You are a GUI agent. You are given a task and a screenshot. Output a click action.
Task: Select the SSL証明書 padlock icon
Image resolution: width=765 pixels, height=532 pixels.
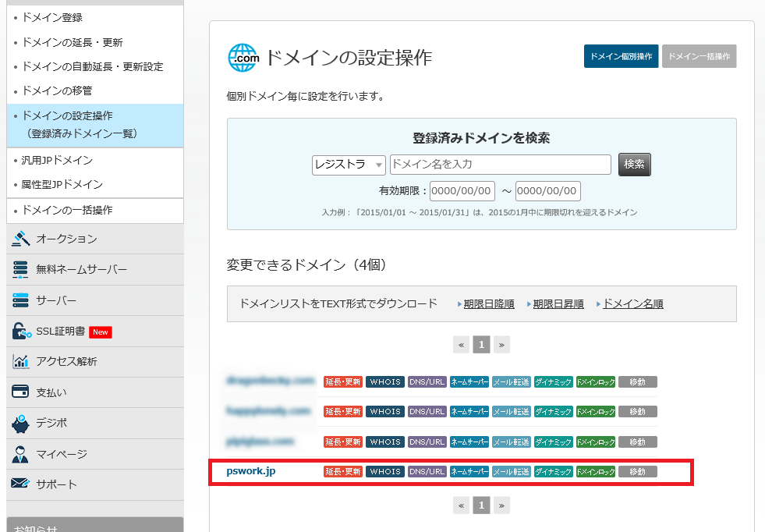[x=21, y=332]
